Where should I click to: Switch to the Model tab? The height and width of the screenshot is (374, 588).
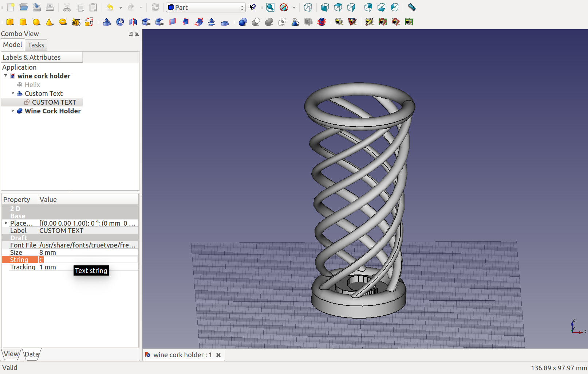point(13,45)
